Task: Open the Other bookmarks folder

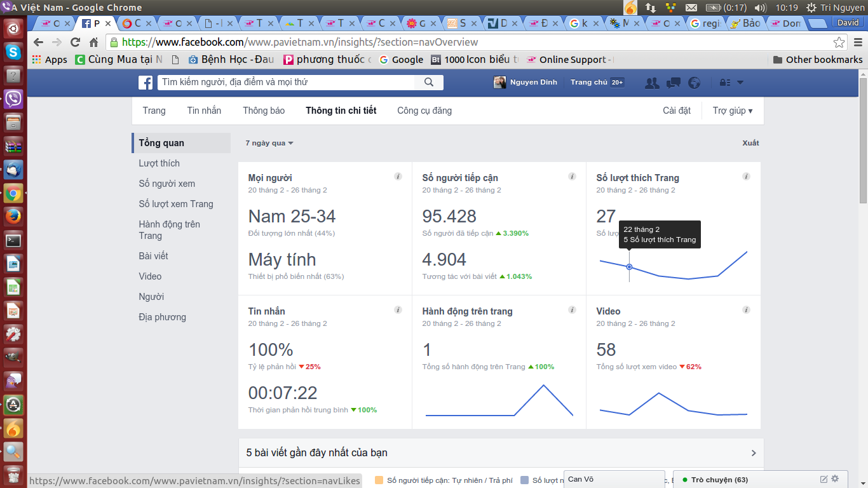Action: (x=818, y=60)
